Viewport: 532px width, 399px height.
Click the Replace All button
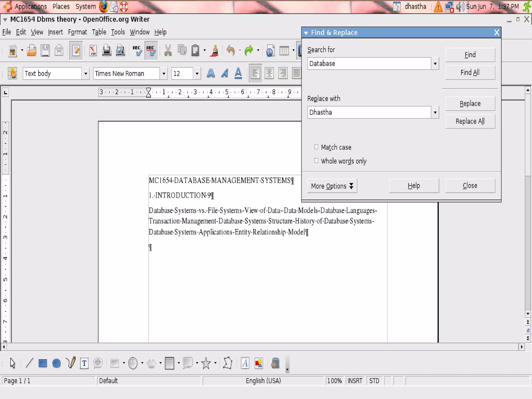[470, 121]
